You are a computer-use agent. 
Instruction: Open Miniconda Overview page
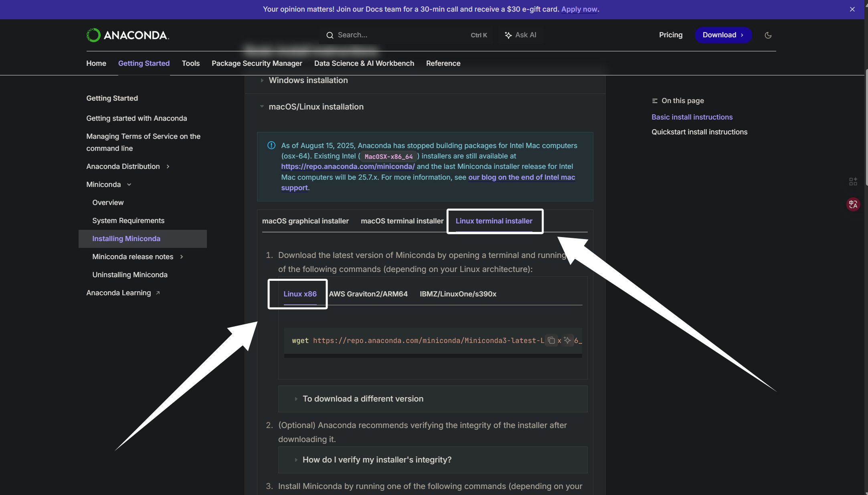click(108, 203)
